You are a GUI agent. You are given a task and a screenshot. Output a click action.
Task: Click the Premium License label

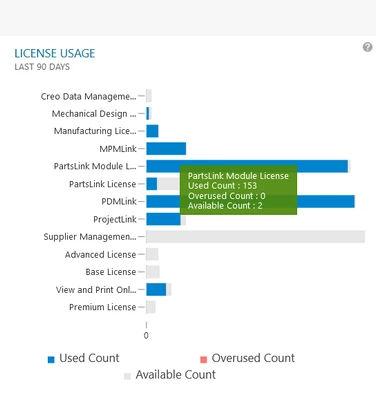103,307
